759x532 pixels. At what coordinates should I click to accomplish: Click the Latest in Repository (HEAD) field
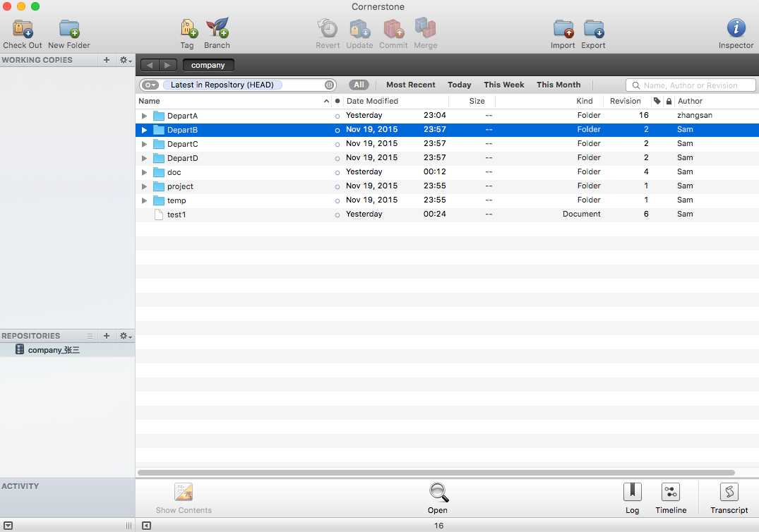tap(222, 85)
